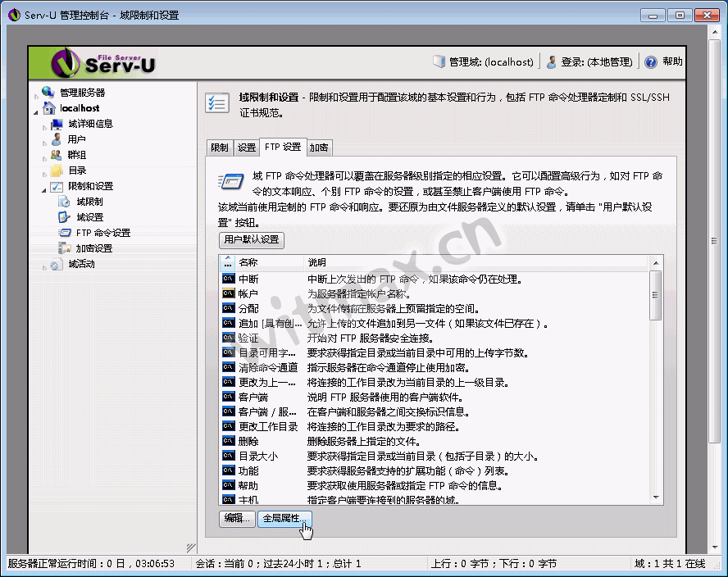The image size is (728, 577).
Task: Click the command list scroll up arrow
Action: pyautogui.click(x=656, y=263)
